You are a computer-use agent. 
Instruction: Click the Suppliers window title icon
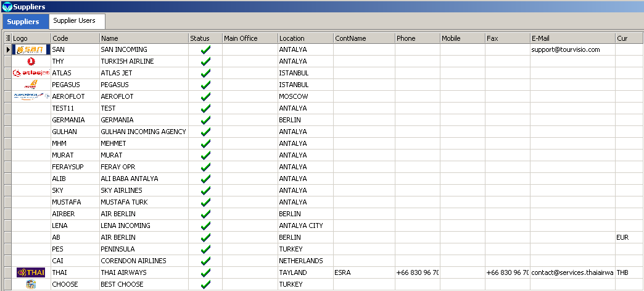click(x=7, y=7)
